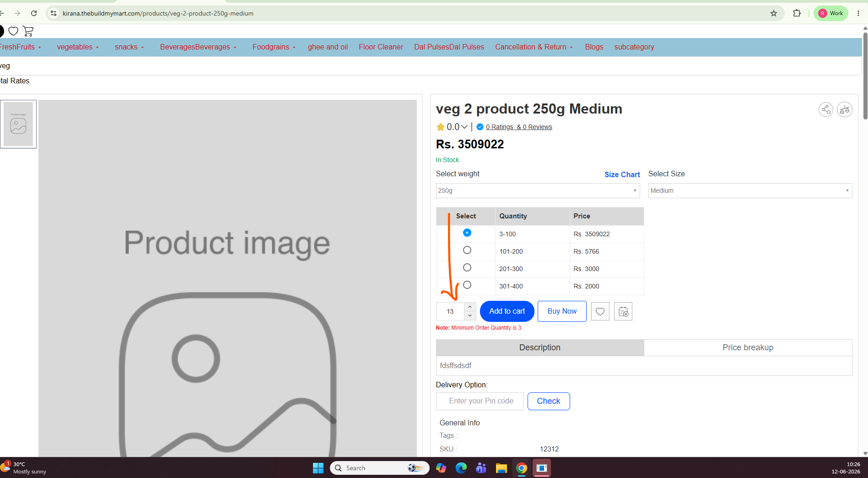The image size is (868, 478).
Task: Click the schedule order calendar icon
Action: coord(623,311)
